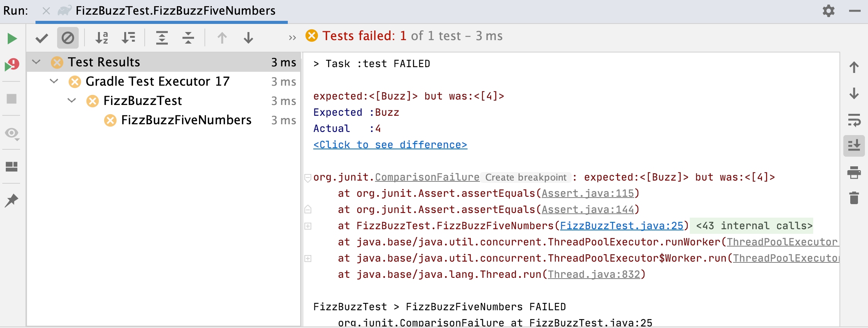Print the console output
The width and height of the screenshot is (868, 328).
pos(854,172)
